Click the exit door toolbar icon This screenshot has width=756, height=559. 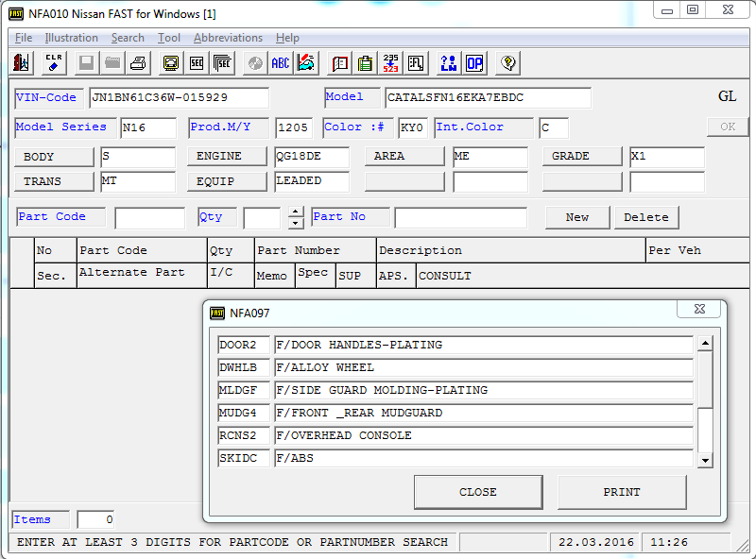[21, 63]
